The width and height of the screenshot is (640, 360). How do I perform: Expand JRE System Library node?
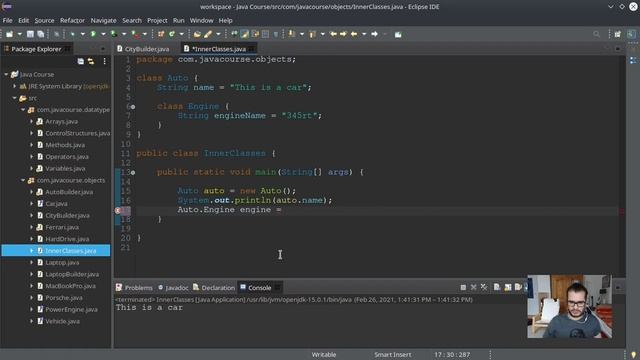tap(15, 86)
